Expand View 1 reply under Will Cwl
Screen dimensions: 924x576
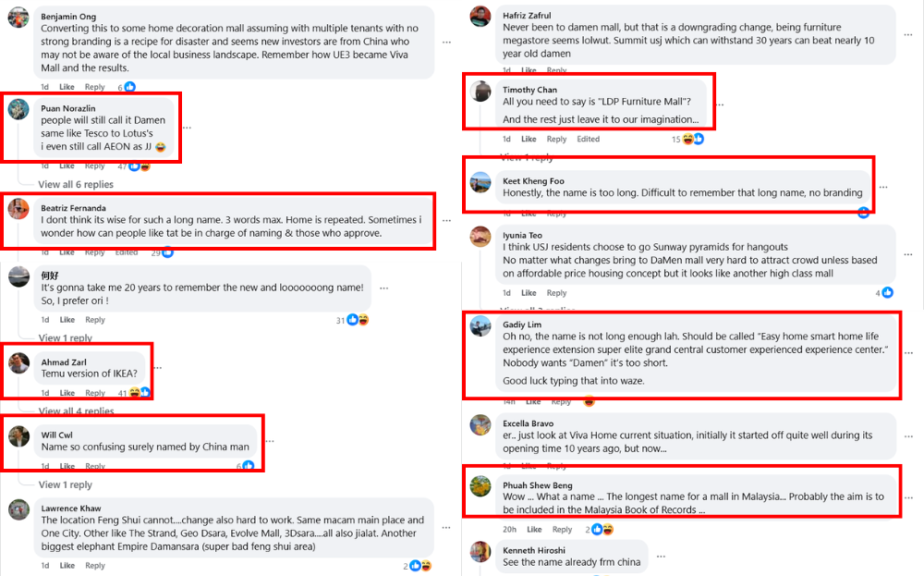point(66,484)
